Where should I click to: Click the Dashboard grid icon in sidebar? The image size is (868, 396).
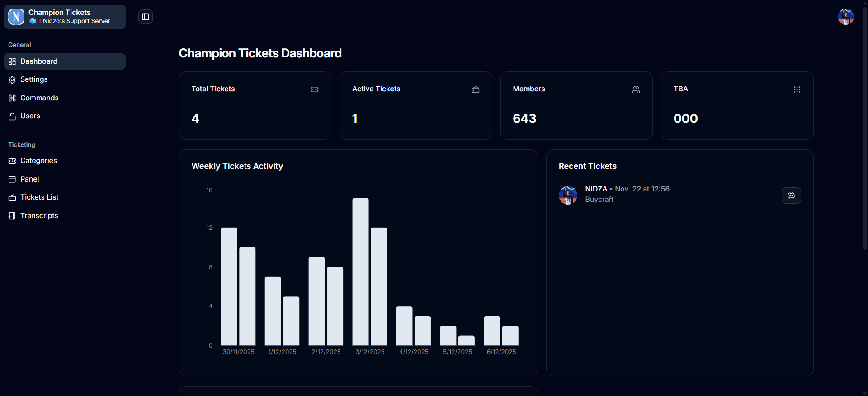[12, 61]
